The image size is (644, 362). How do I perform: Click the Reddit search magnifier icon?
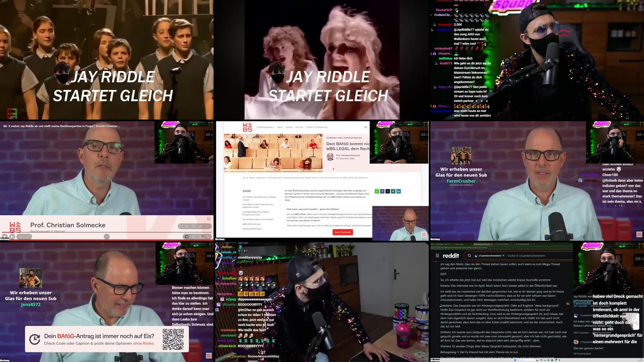pyautogui.click(x=469, y=256)
